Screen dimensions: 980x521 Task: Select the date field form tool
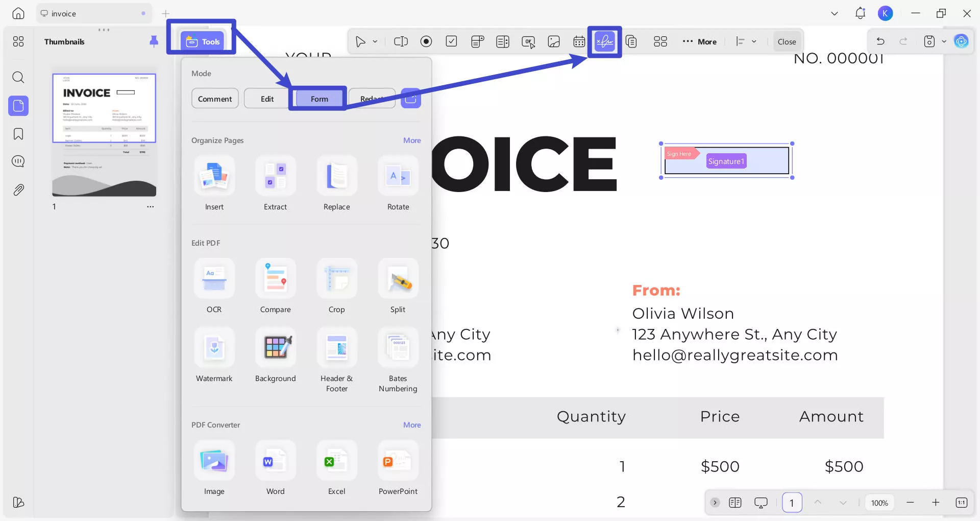click(579, 41)
